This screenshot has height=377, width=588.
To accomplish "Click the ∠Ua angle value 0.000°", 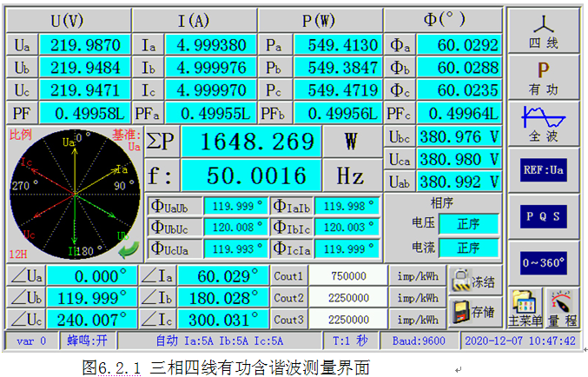I will pos(92,276).
